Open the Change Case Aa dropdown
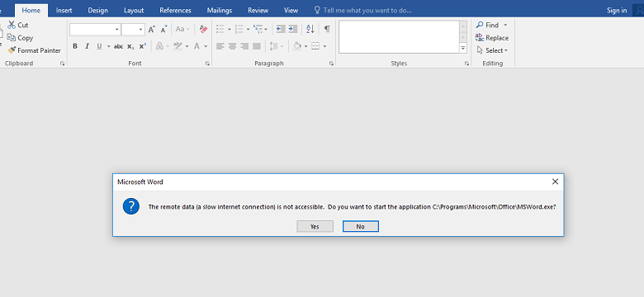Viewport: 644px width, 297px height. click(x=182, y=29)
